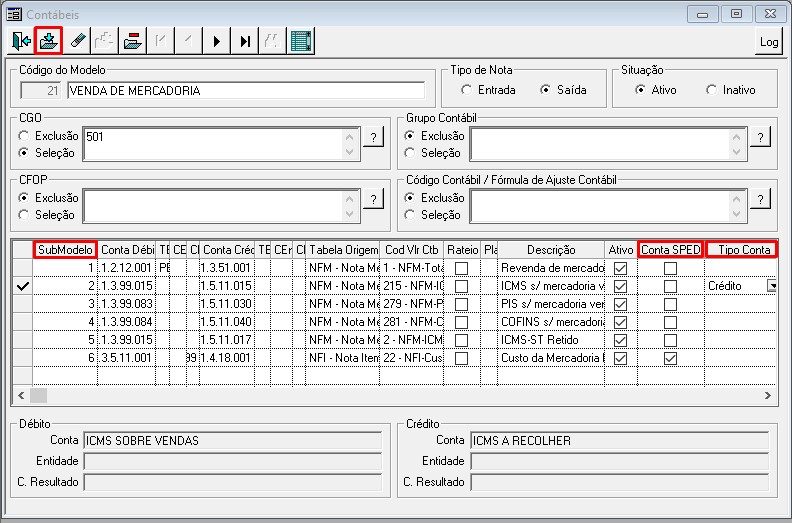
Task: Choose CFOP Exclusão option
Action: [x=48, y=198]
